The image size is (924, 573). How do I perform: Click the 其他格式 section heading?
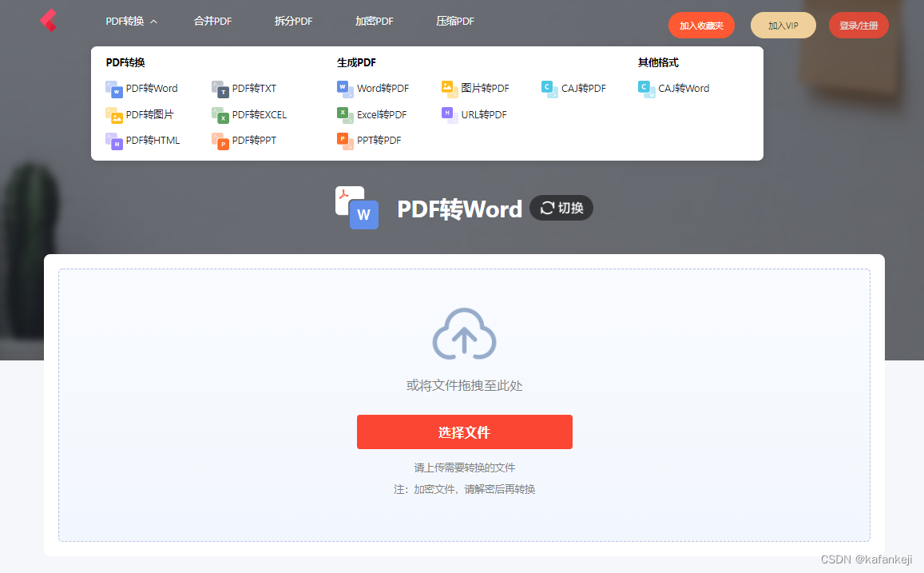pos(658,62)
